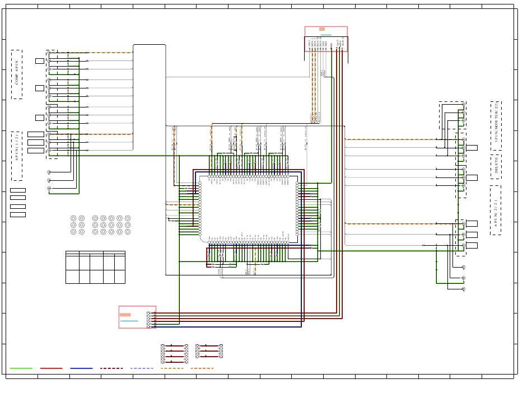Screen dimensions: 532x393
Task: Select the three-wire jumper connector symbol
Action: coord(209,351)
